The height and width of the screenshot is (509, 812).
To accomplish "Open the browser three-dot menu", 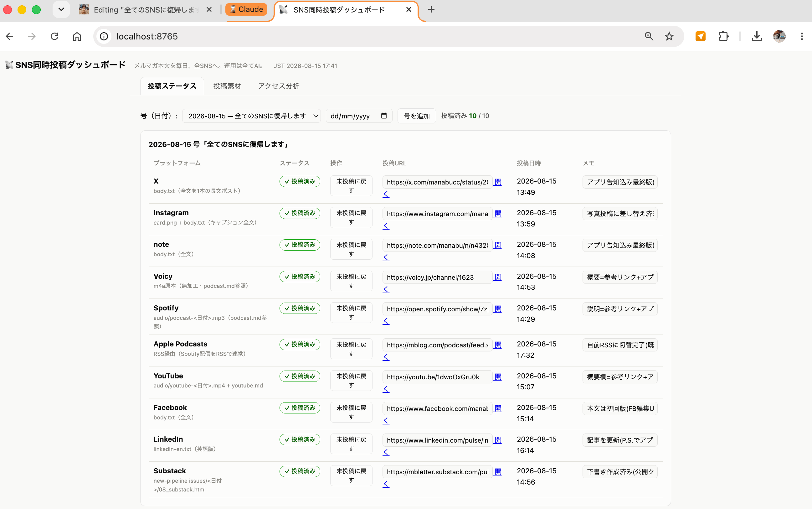I will 802,36.
